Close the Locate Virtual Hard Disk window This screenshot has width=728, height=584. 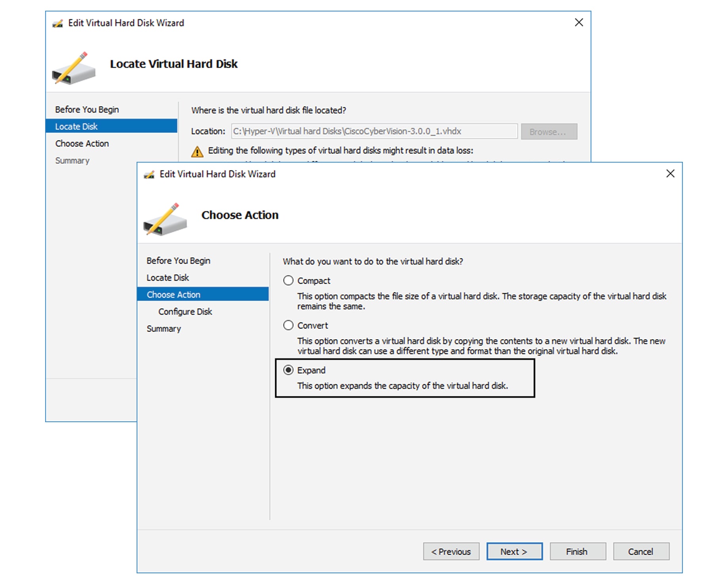[x=579, y=23]
